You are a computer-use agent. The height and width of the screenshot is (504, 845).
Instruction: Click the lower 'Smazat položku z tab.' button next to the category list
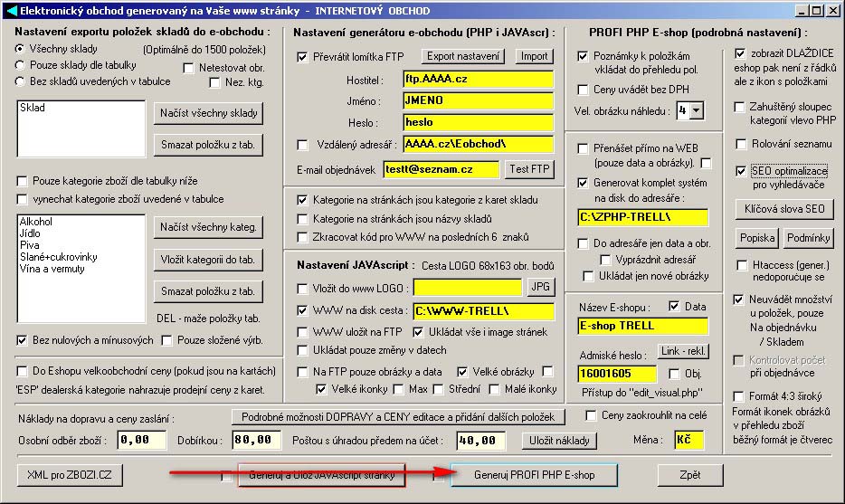208,291
